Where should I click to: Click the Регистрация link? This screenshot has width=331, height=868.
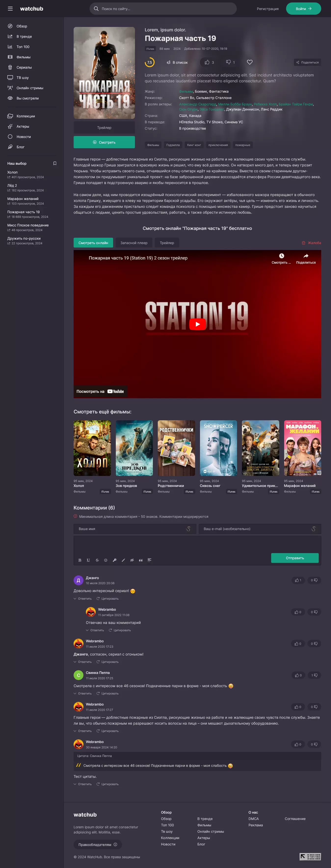(x=267, y=9)
